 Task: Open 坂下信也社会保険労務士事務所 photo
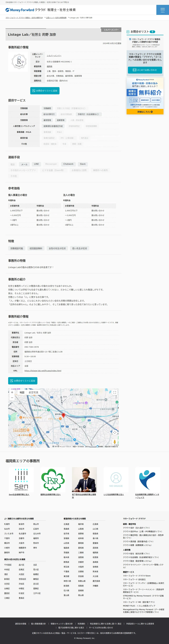click(84, 480)
